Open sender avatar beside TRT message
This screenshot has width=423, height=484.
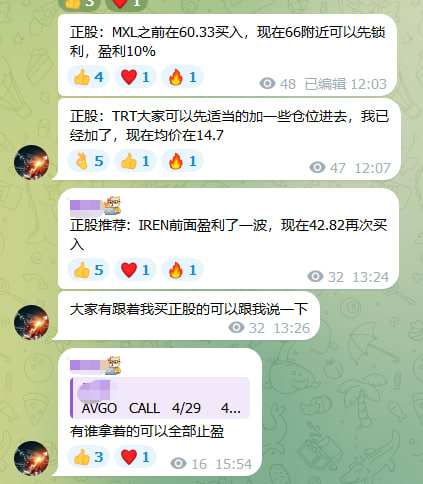(32, 162)
